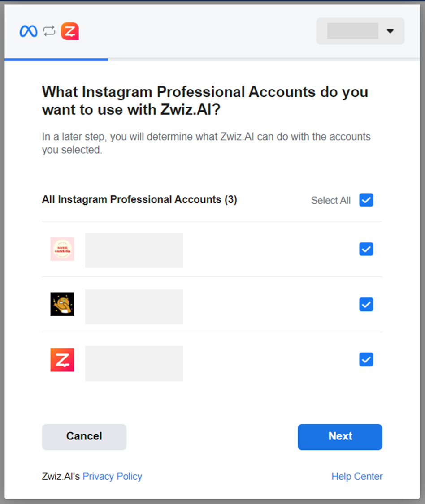Click the Zwiz.AI logo icon in the header
Image resolution: width=425 pixels, height=504 pixels.
[x=69, y=31]
